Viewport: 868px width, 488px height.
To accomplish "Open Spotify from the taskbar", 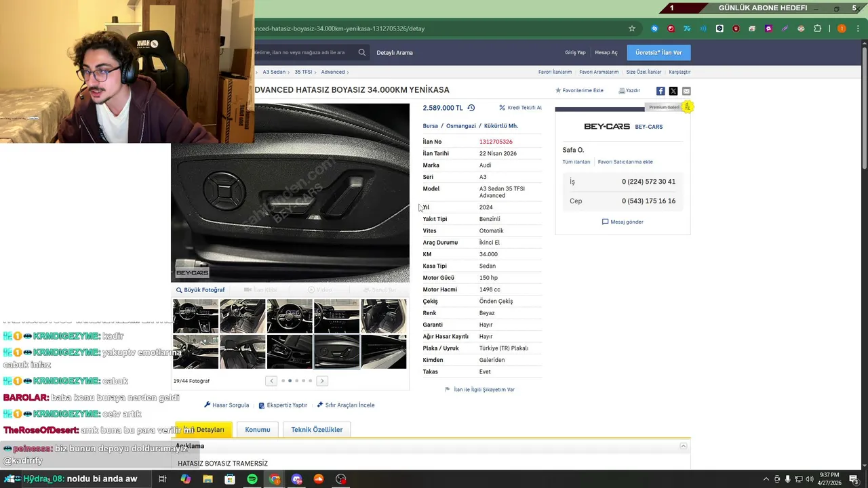I will [x=252, y=479].
